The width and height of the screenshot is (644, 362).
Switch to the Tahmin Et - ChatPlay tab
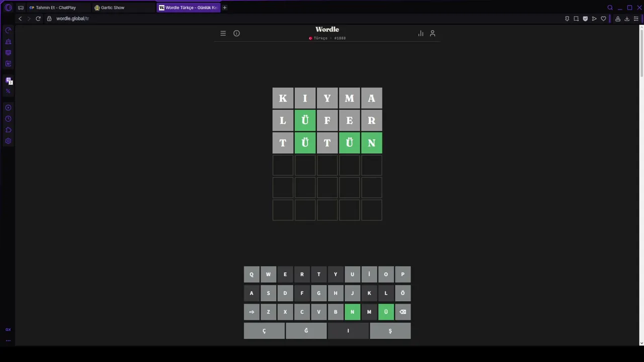point(59,8)
